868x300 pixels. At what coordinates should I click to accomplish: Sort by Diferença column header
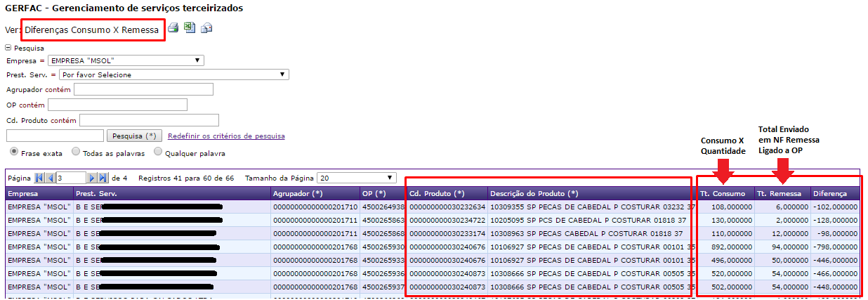tap(830, 193)
